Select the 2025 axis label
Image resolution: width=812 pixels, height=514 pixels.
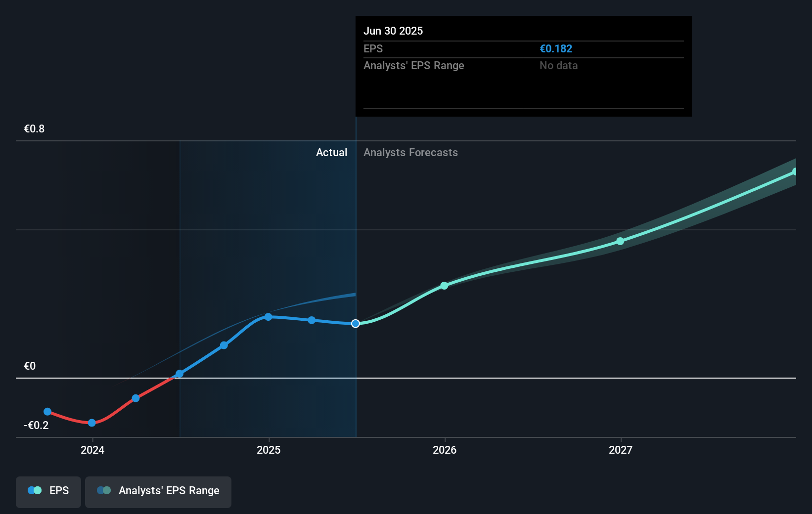[x=268, y=450]
